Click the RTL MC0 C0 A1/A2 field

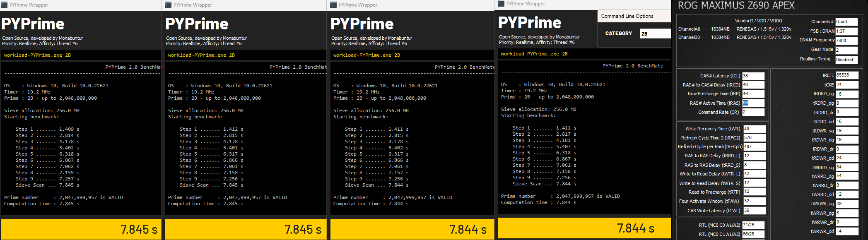753,225
